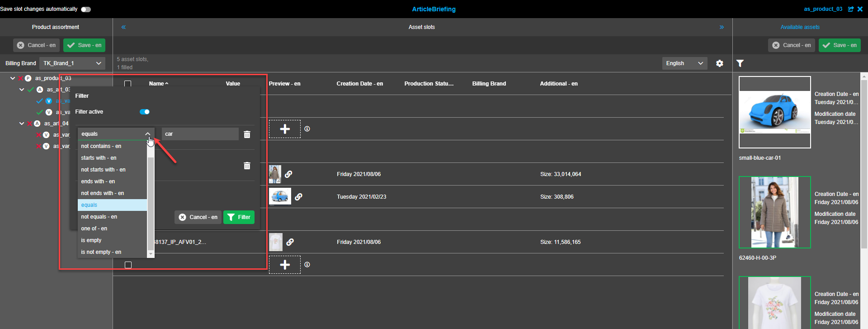Click the filter value field 'car'
The height and width of the screenshot is (329, 868).
pyautogui.click(x=200, y=134)
